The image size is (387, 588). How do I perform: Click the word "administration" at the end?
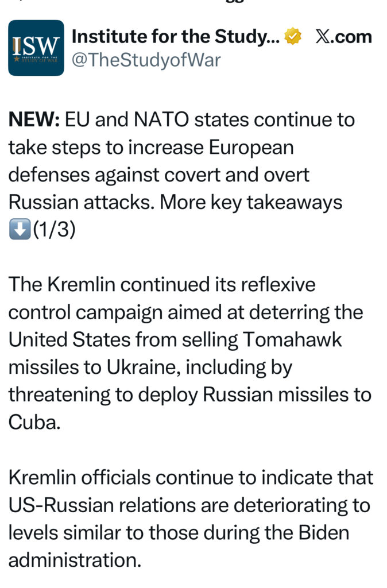pos(75,560)
